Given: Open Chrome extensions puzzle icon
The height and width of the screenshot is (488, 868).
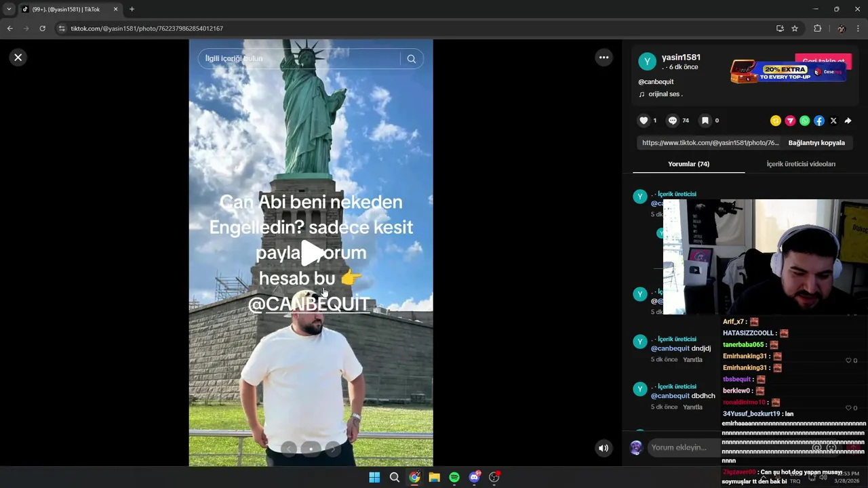Looking at the screenshot, I should [817, 28].
